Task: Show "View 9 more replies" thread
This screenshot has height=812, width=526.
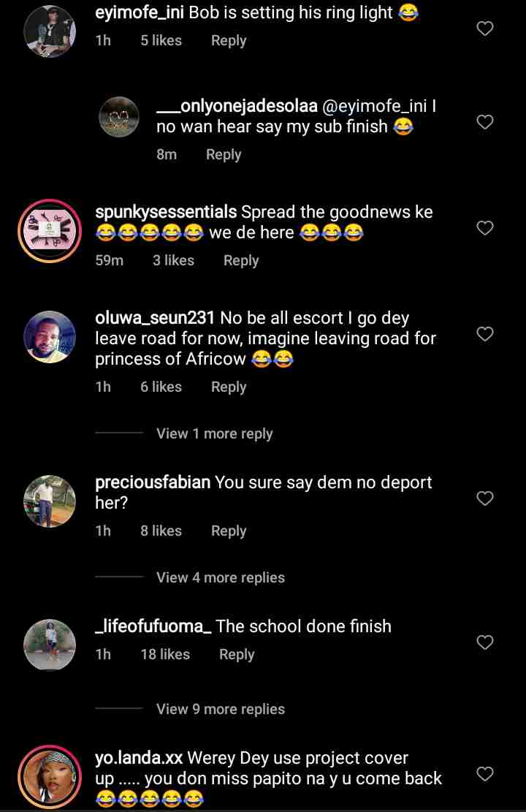Action: (x=220, y=709)
